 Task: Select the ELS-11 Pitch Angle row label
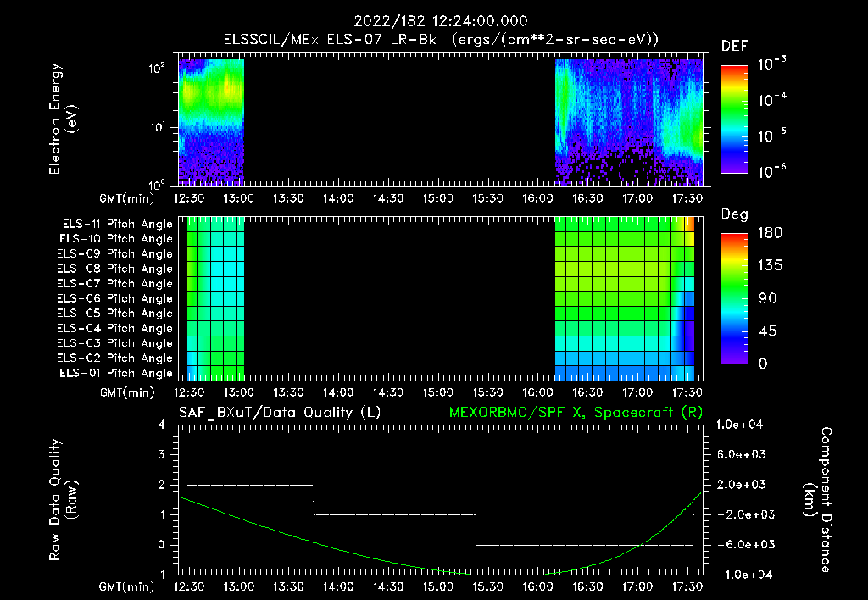[x=117, y=225]
